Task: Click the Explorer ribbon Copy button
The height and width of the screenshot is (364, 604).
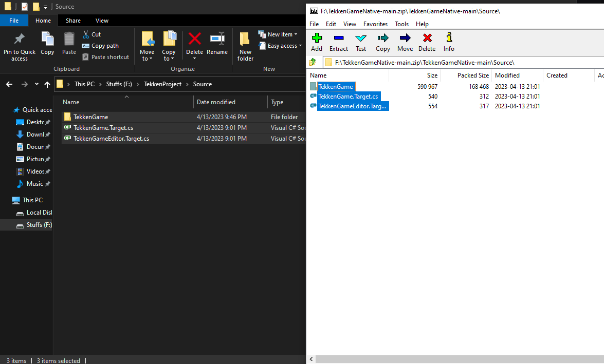Action: 47,43
